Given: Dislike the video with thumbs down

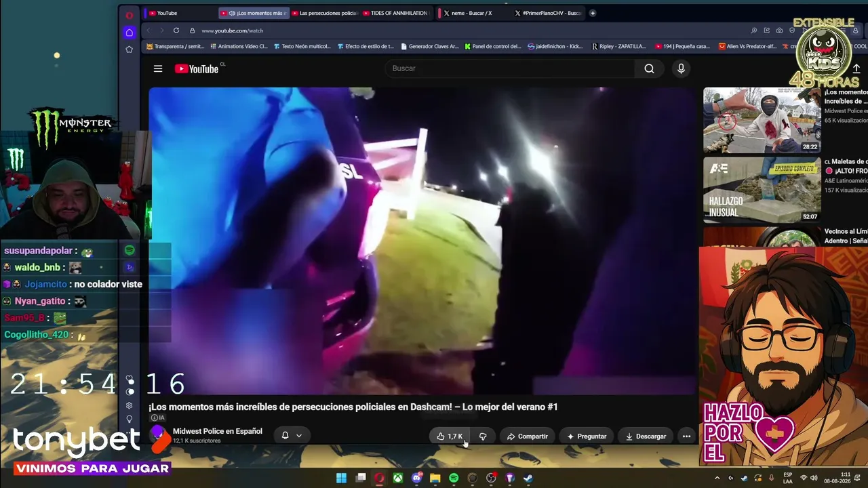Looking at the screenshot, I should click(x=482, y=436).
